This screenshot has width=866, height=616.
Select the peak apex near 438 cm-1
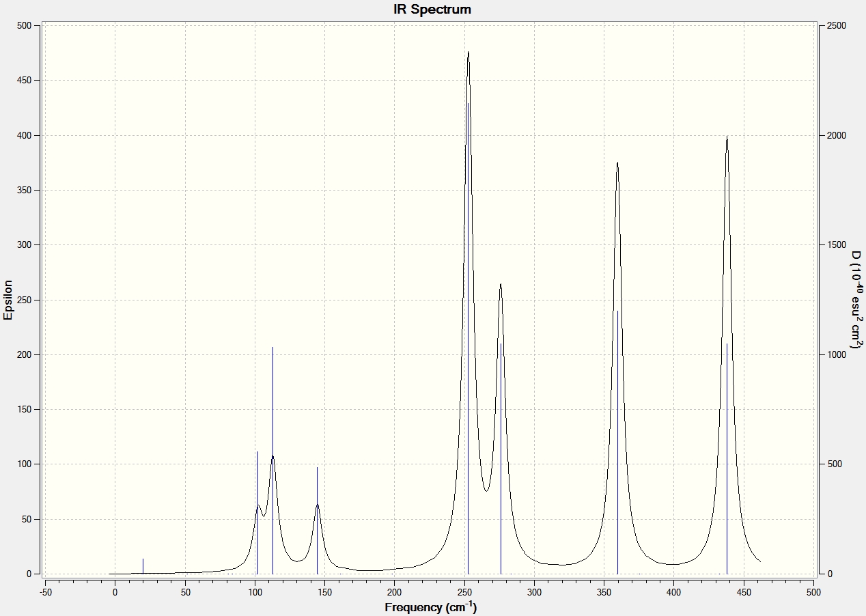[x=727, y=136]
